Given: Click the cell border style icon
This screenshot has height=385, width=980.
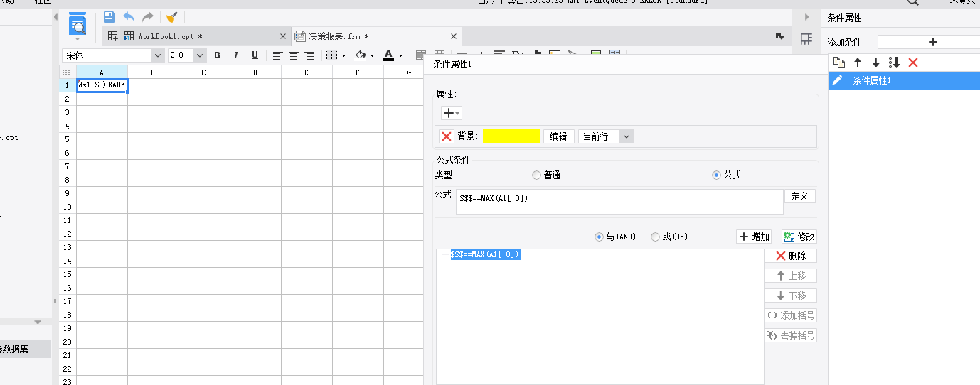Looking at the screenshot, I should pyautogui.click(x=331, y=55).
